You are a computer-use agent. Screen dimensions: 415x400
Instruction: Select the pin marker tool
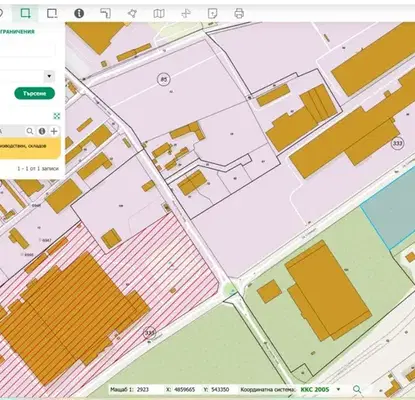click(132, 13)
